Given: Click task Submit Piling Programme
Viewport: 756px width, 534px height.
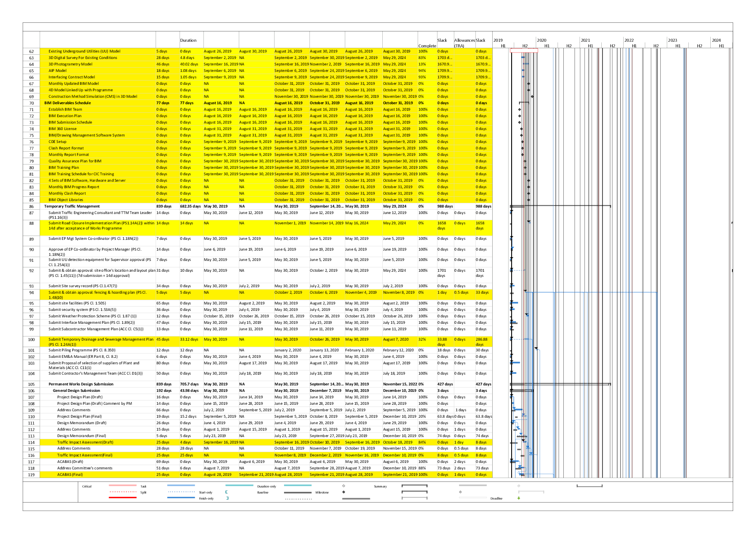Looking at the screenshot, I should click(82, 350).
